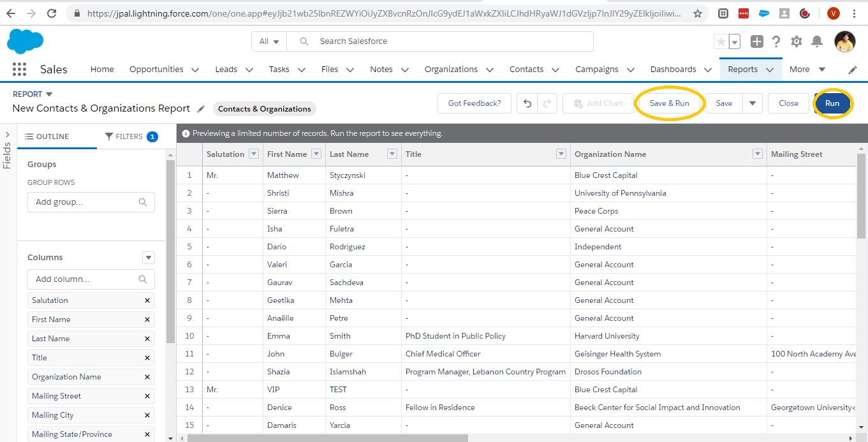This screenshot has height=442, width=868.
Task: Expand the Opportunities tab chevron
Action: (x=195, y=70)
